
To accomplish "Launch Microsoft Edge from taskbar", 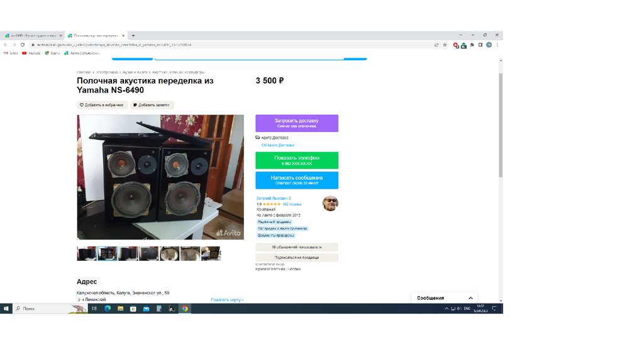I will tap(108, 309).
